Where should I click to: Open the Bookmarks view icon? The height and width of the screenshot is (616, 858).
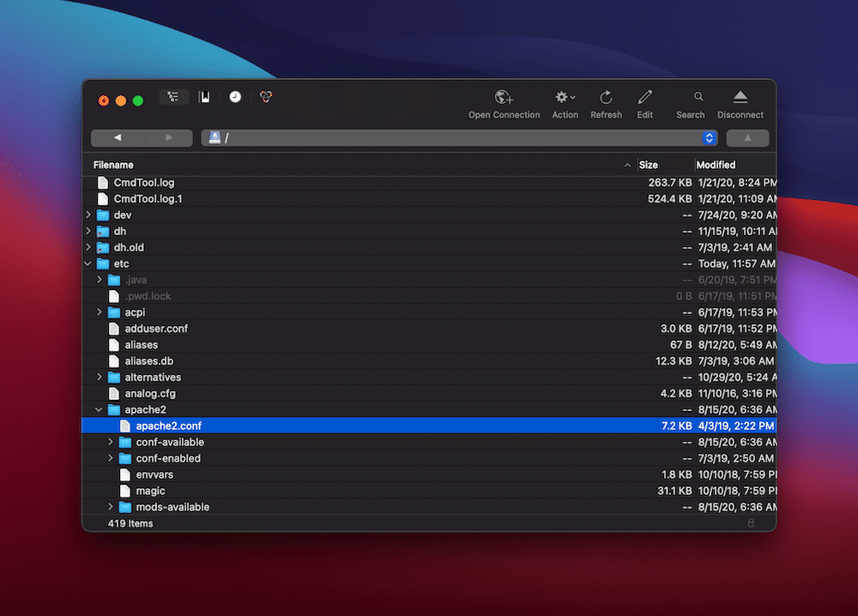204,97
